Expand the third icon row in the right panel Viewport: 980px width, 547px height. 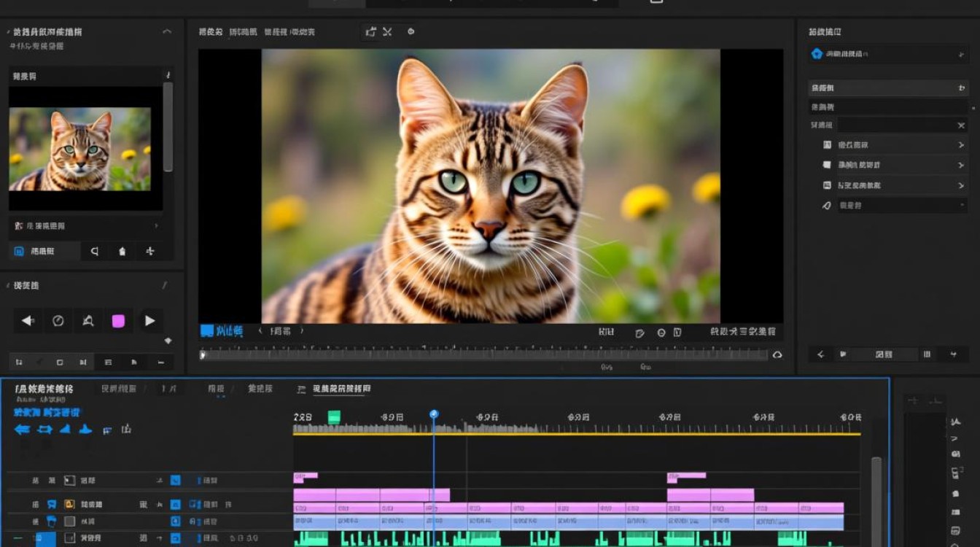tap(962, 186)
